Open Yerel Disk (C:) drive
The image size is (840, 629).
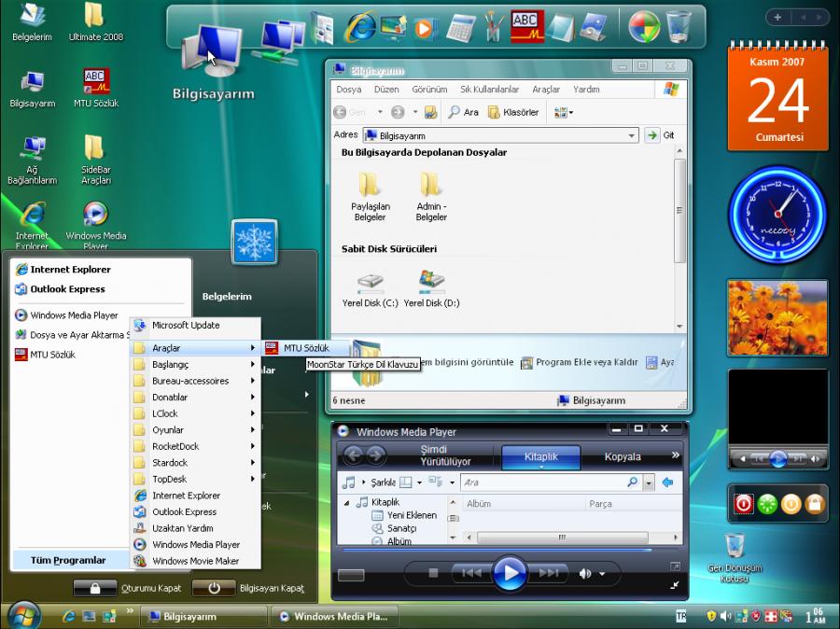(371, 289)
